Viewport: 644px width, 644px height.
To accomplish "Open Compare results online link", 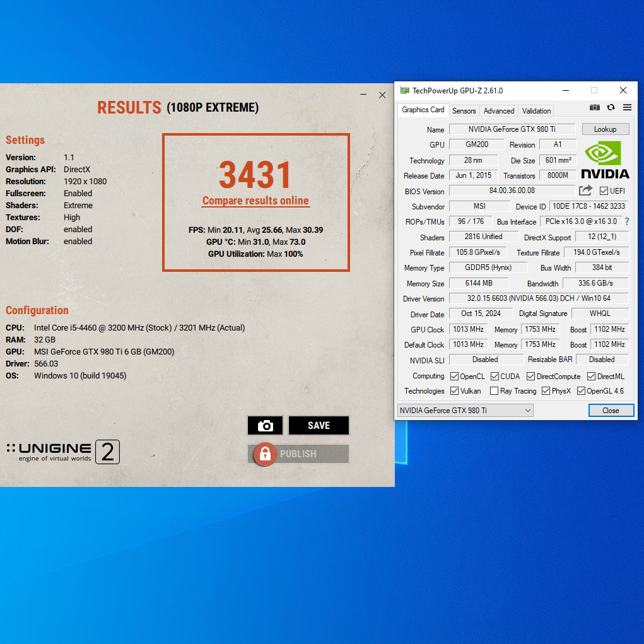I will 255,201.
